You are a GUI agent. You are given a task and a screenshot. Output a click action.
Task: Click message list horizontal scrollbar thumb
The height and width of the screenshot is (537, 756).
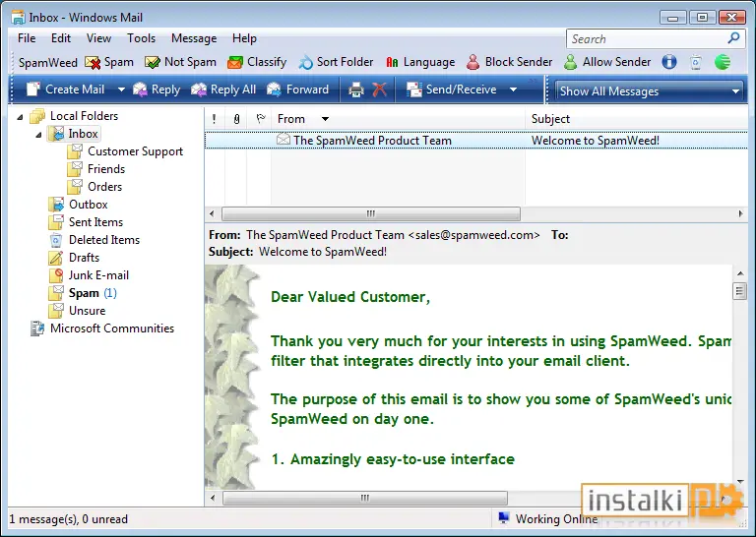pos(371,213)
